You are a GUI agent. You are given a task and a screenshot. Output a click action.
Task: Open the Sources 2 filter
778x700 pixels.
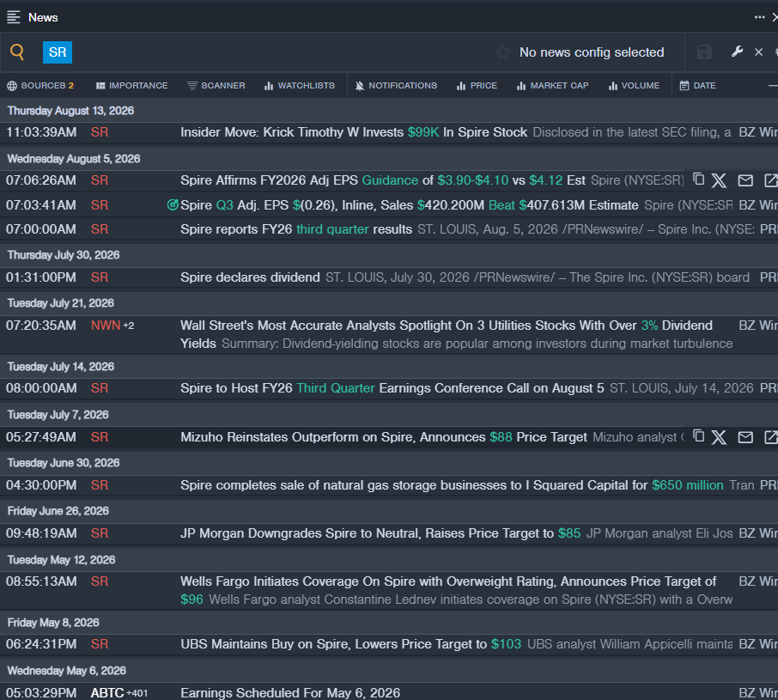40,85
